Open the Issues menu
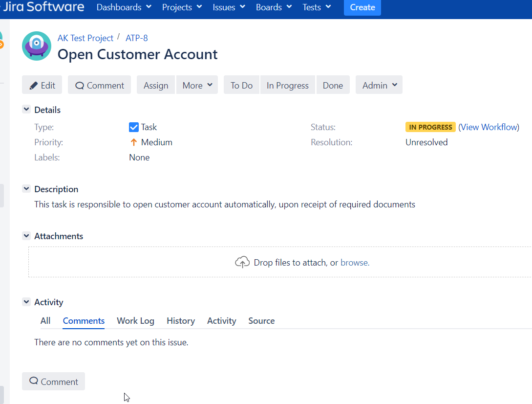Screen dimensions: 532x404 (229, 7)
